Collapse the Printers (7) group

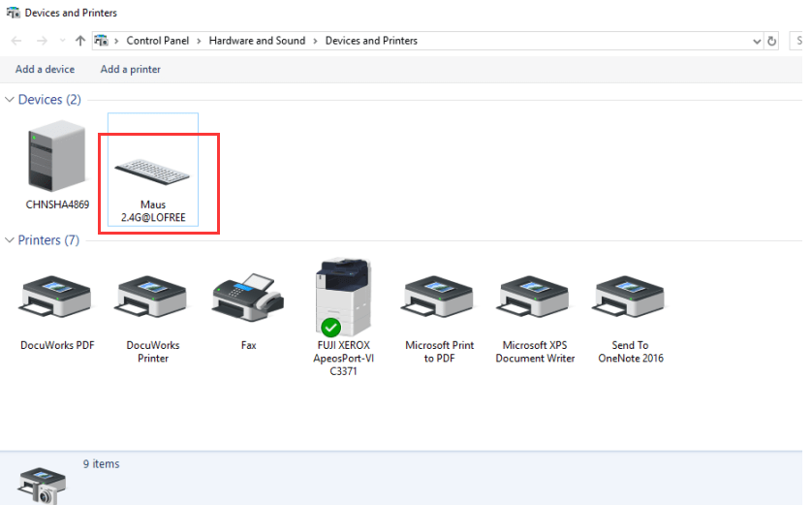[x=10, y=240]
